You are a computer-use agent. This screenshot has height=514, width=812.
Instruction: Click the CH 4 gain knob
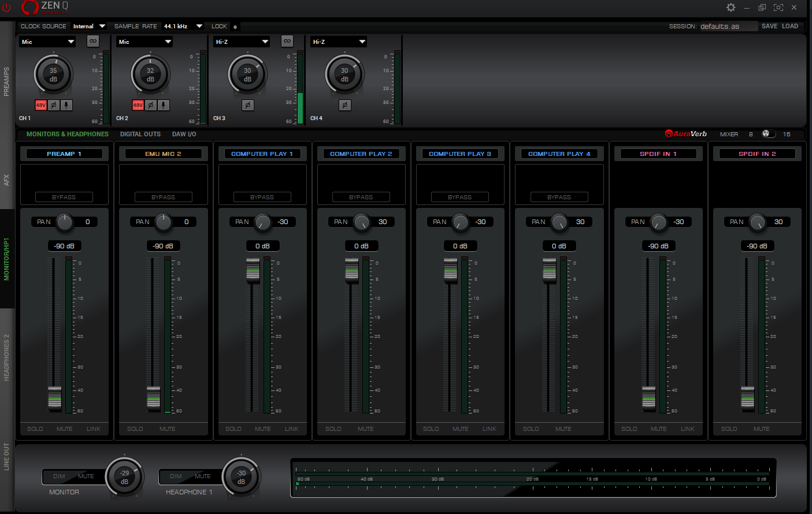(344, 75)
